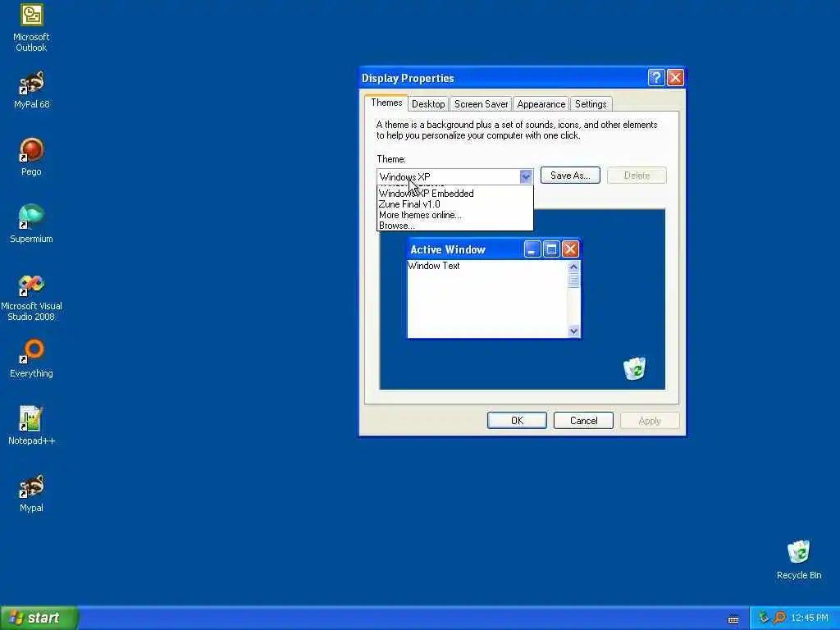Select the Pego desktop shortcut
The width and height of the screenshot is (840, 630).
[31, 157]
